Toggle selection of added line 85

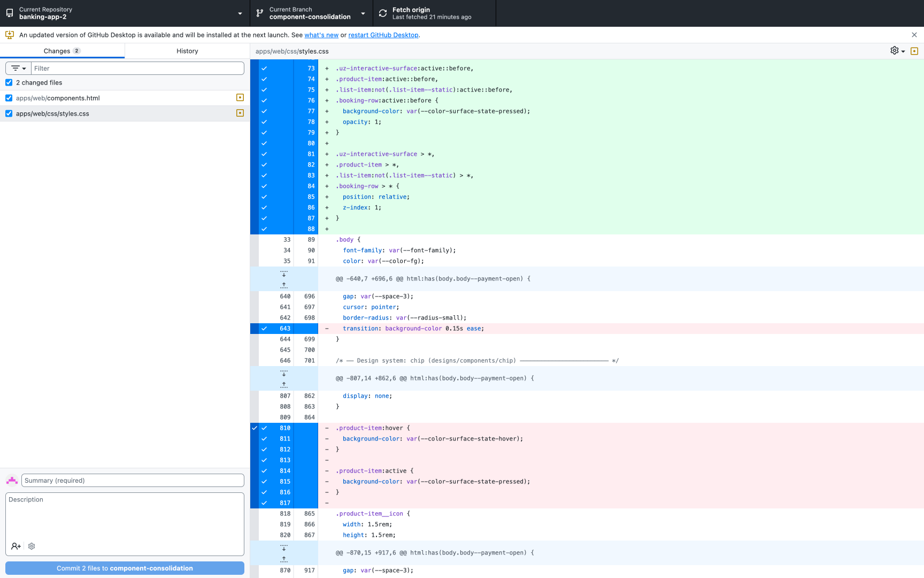(289, 197)
